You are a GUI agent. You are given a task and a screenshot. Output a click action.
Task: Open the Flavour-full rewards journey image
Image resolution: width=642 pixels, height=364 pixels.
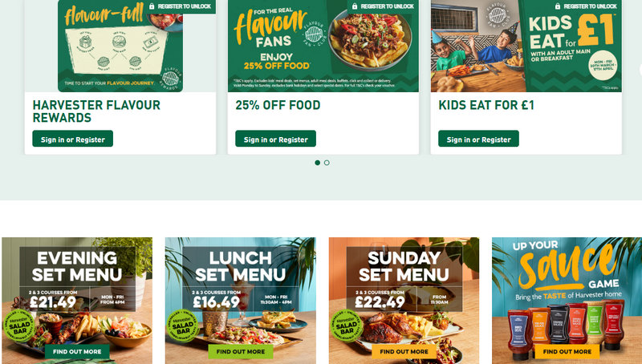click(120, 46)
